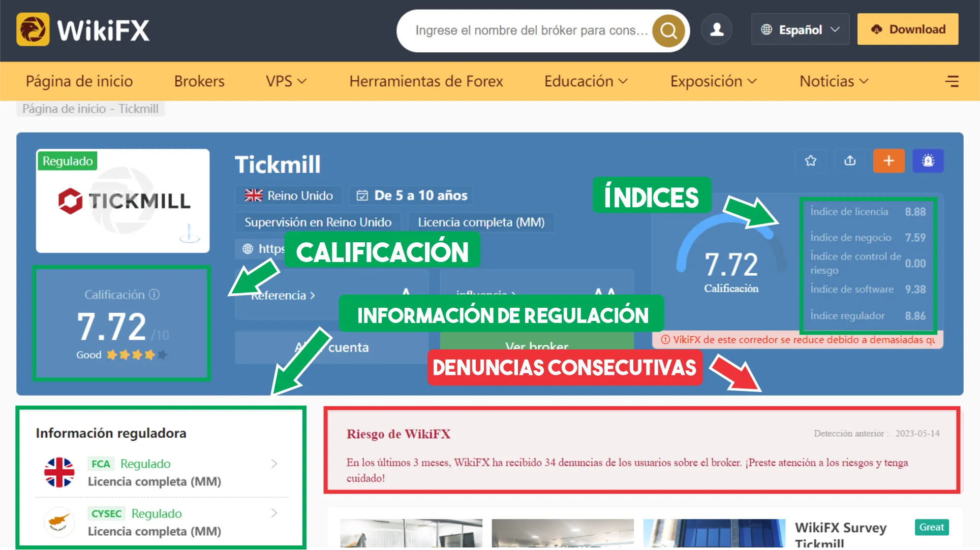Click Índice de software 9.38

pos(868,289)
